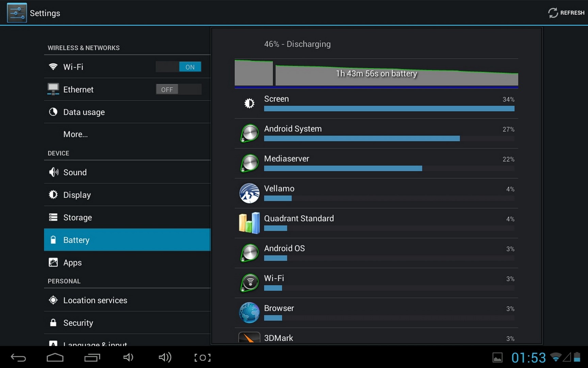588x368 pixels.
Task: Tap the Quadrant Standard chart icon
Action: 249,223
